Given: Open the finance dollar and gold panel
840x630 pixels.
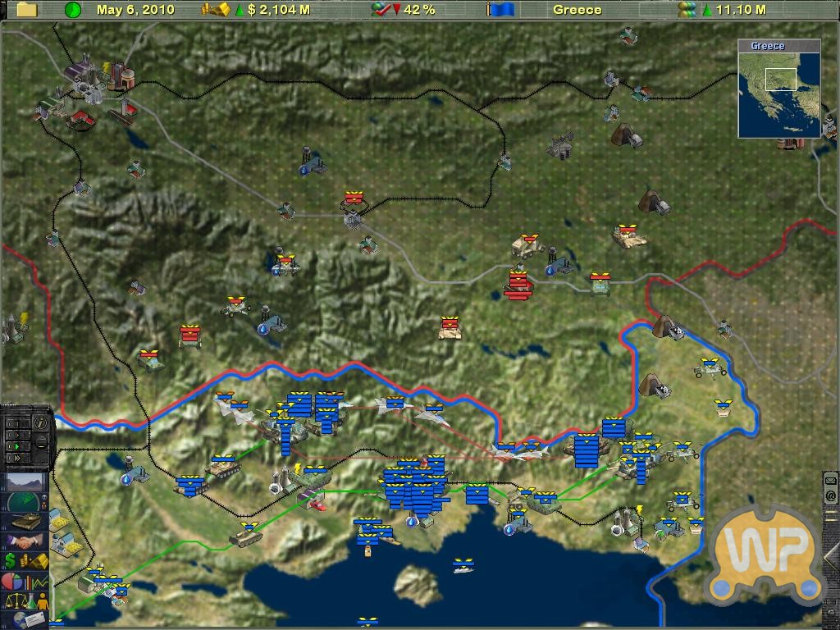Looking at the screenshot, I should point(26,561).
